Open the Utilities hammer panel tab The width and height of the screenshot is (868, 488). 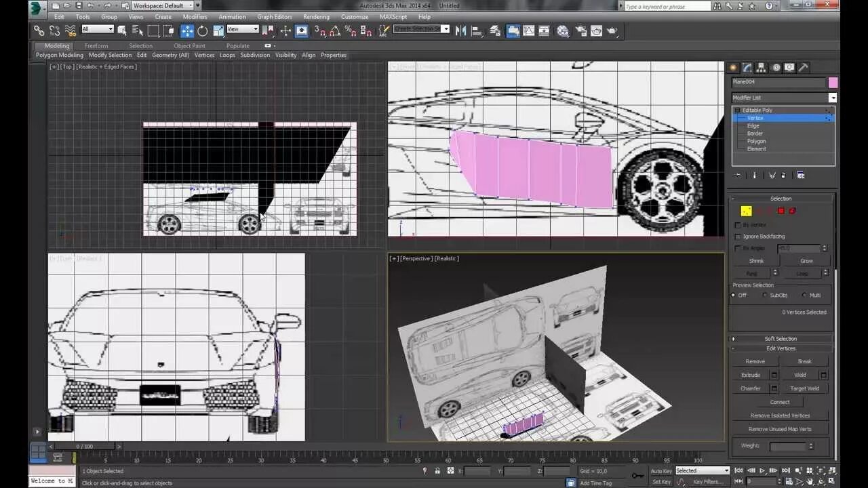tap(804, 68)
